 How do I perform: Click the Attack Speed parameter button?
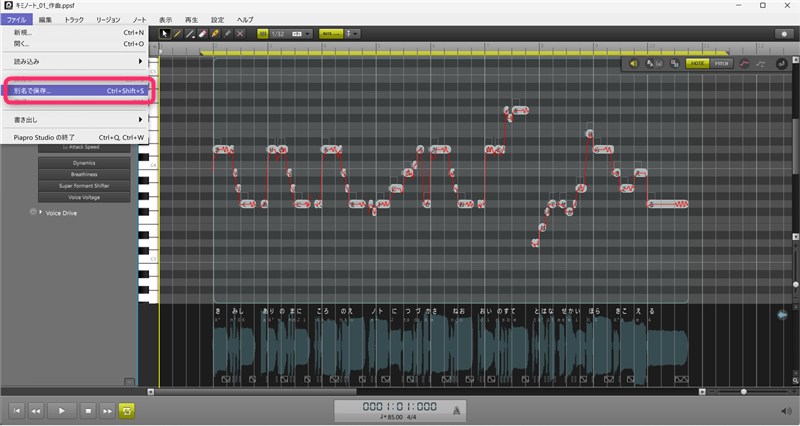tap(84, 147)
